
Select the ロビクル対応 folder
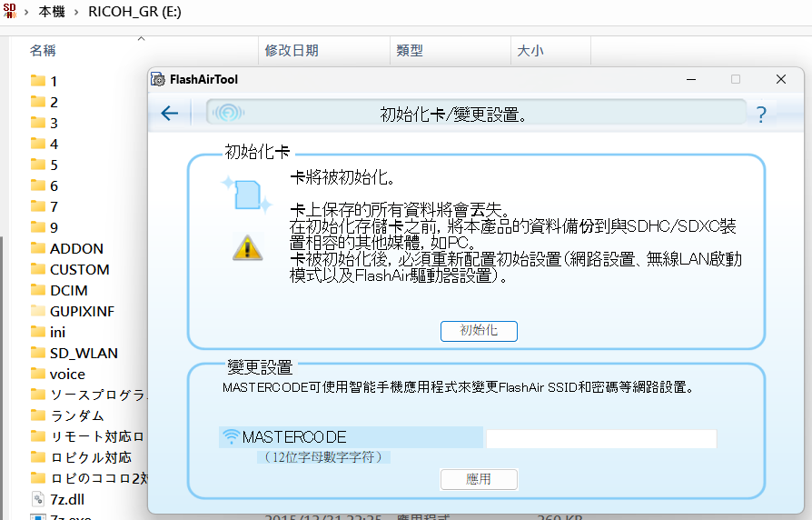pos(82,457)
